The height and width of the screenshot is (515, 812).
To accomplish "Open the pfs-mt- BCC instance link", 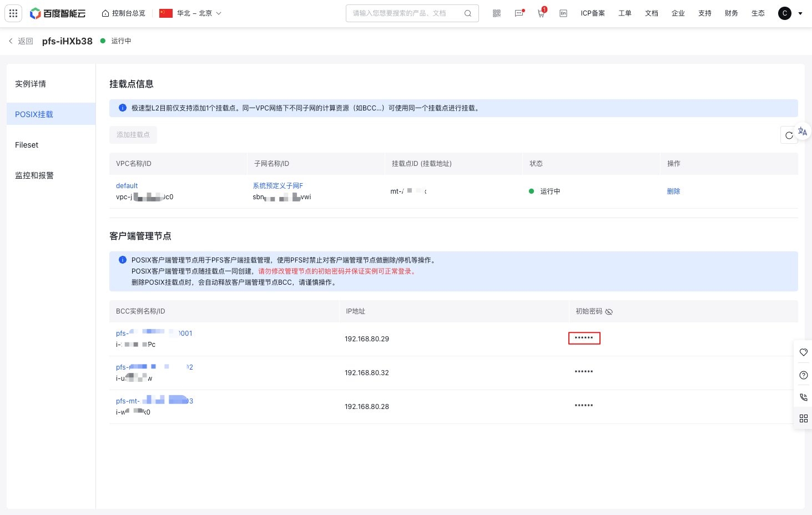I will (x=154, y=401).
